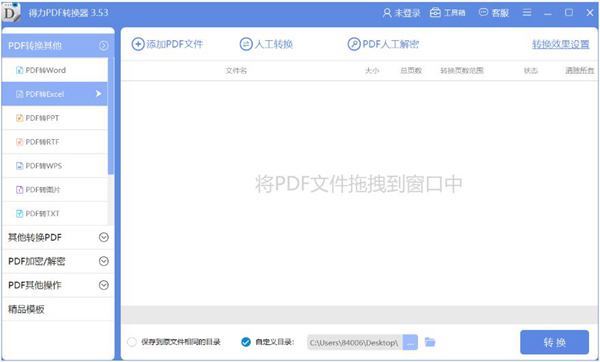Select 保存到原文件相同的目录 radio option

click(x=132, y=342)
